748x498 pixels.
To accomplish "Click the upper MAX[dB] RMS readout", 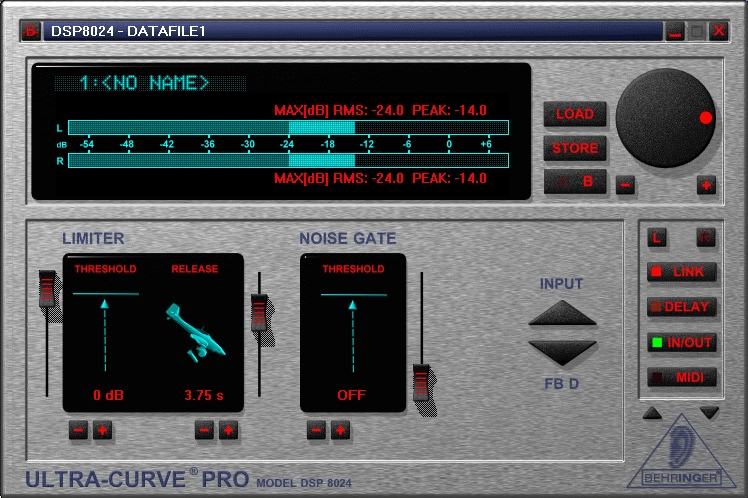I will (380, 111).
